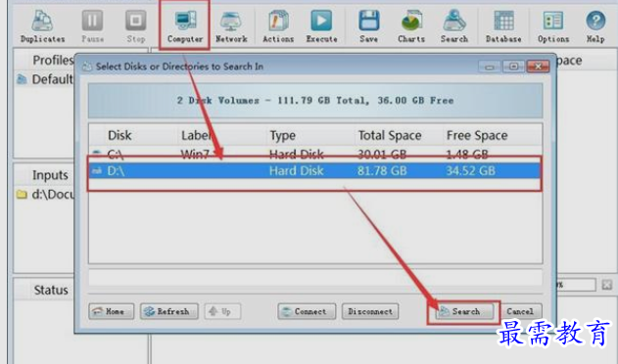Click the Cancel button
The image size is (618, 364).
520,311
